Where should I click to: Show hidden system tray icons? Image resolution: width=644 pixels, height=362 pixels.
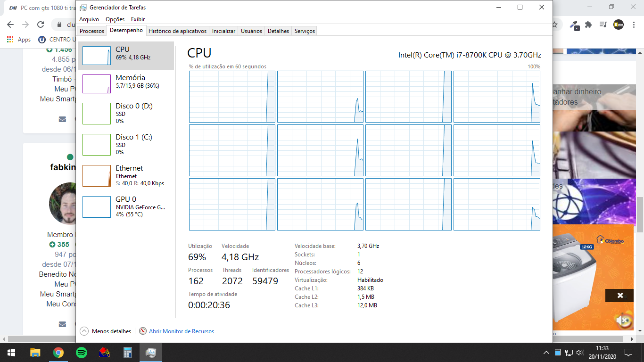tap(546, 353)
